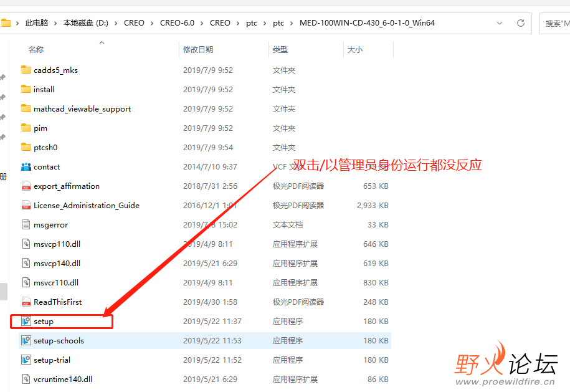Click the msgerror text document icon
The image size is (570, 392).
[26, 224]
